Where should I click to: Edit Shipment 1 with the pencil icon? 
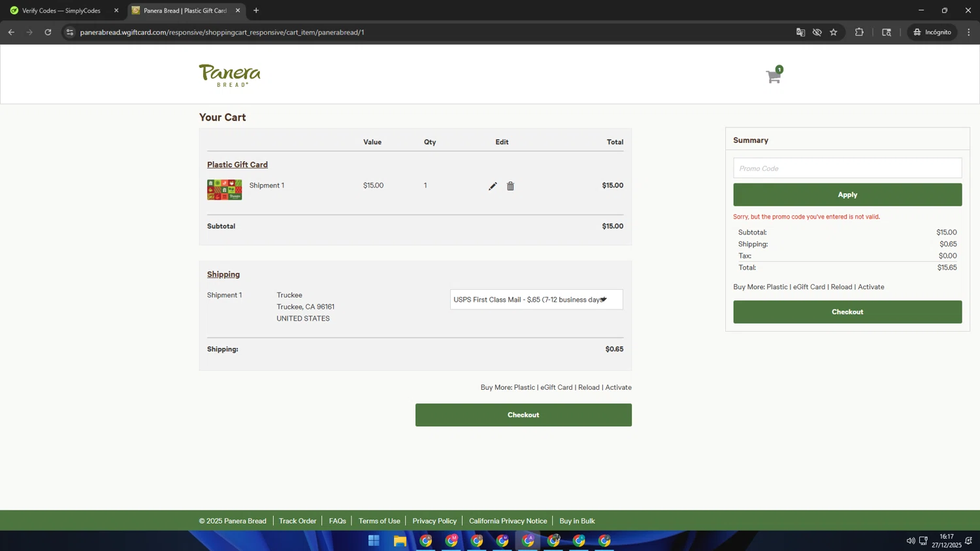coord(493,186)
